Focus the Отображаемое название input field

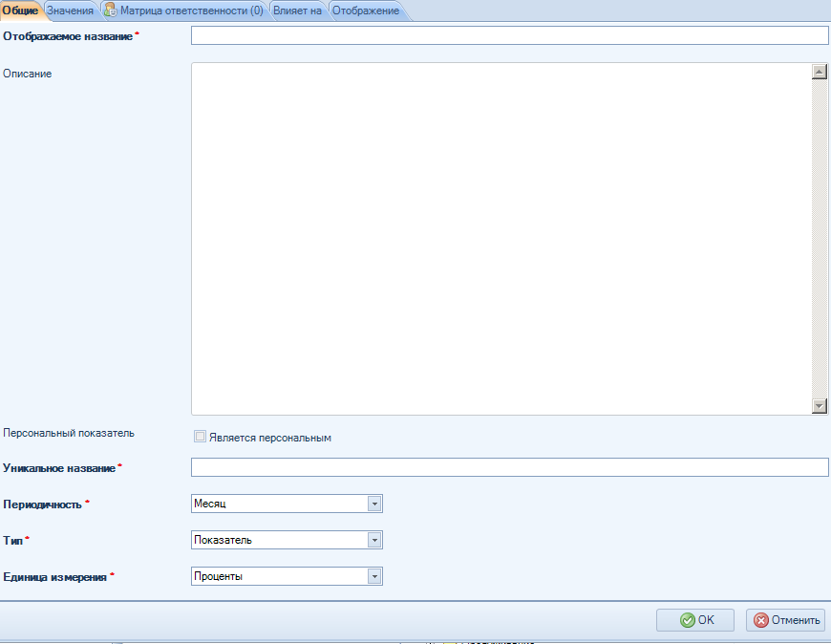509,35
